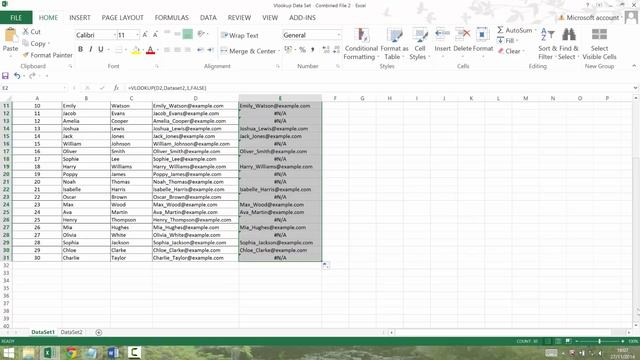Click the Delete cells icon

pyautogui.click(x=462, y=35)
